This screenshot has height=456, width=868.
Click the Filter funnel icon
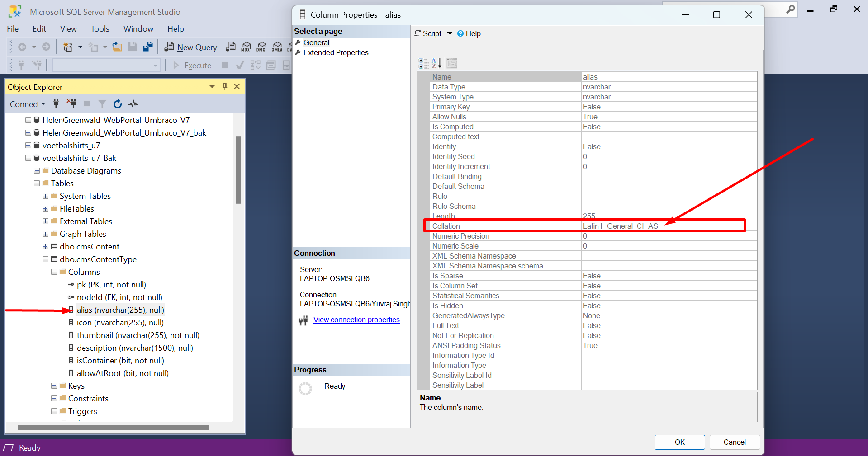pyautogui.click(x=102, y=104)
